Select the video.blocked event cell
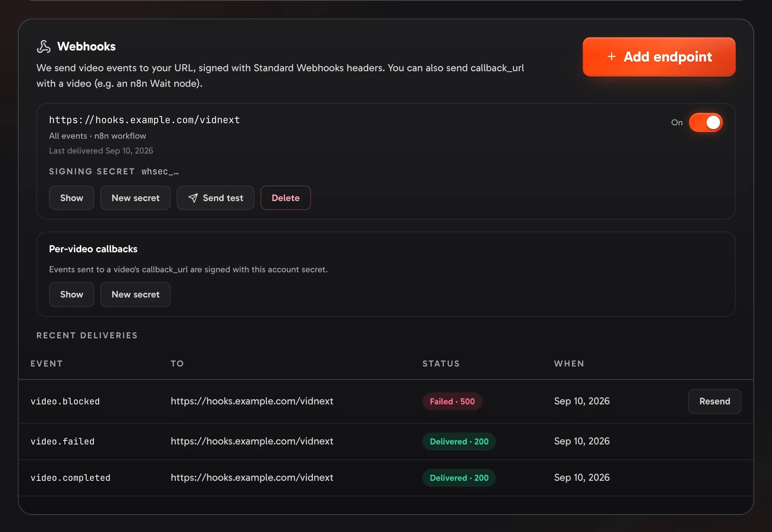 click(65, 401)
